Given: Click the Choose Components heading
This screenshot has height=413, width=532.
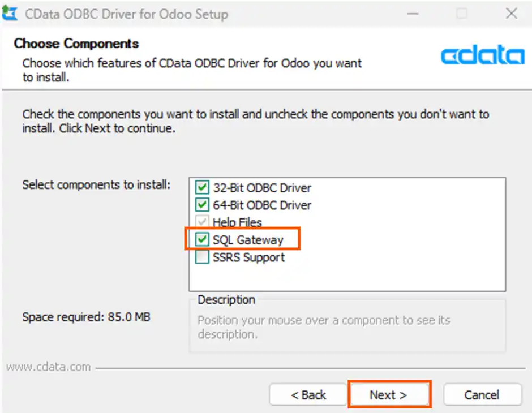Looking at the screenshot, I should [x=76, y=44].
